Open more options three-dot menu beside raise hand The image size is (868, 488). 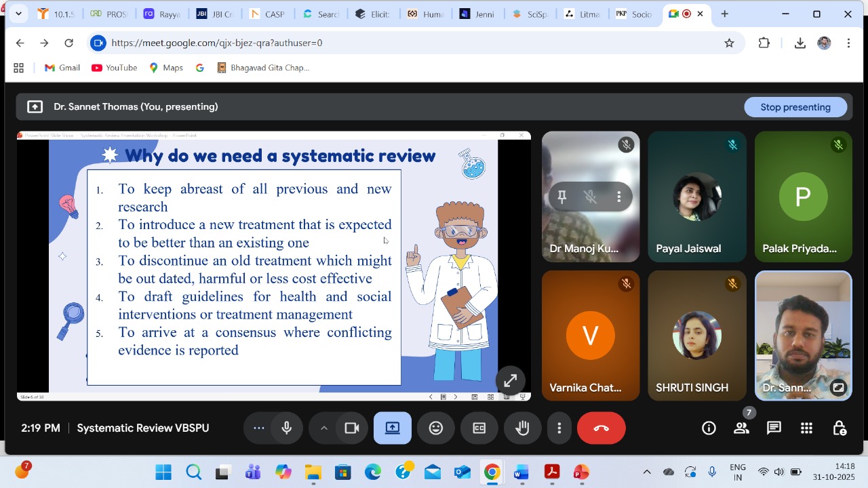[559, 428]
